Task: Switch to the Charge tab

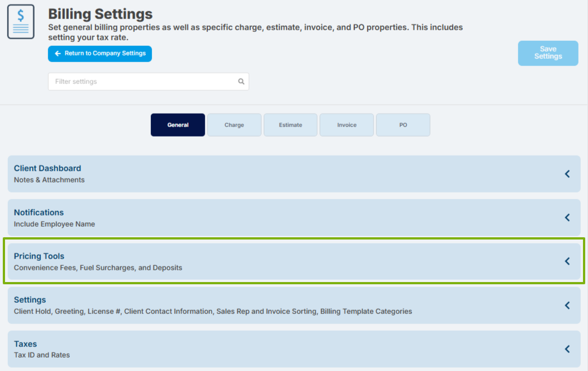Action: tap(234, 125)
